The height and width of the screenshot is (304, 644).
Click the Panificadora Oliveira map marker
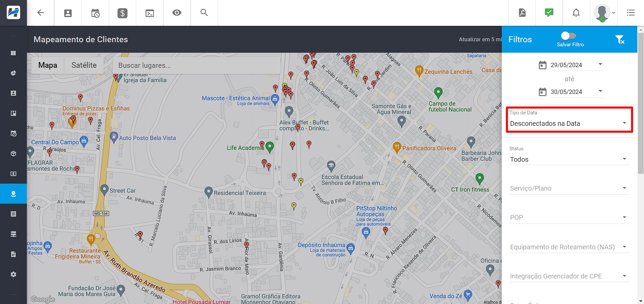coord(397,147)
